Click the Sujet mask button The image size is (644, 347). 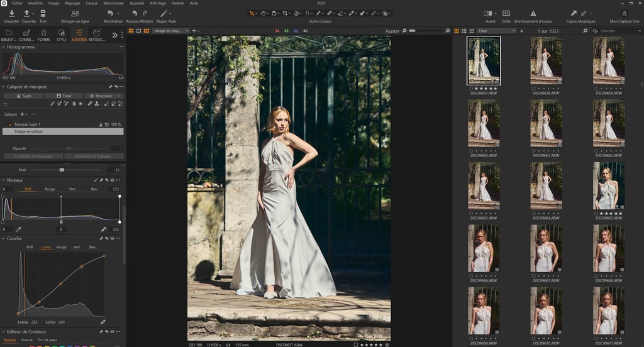23,96
